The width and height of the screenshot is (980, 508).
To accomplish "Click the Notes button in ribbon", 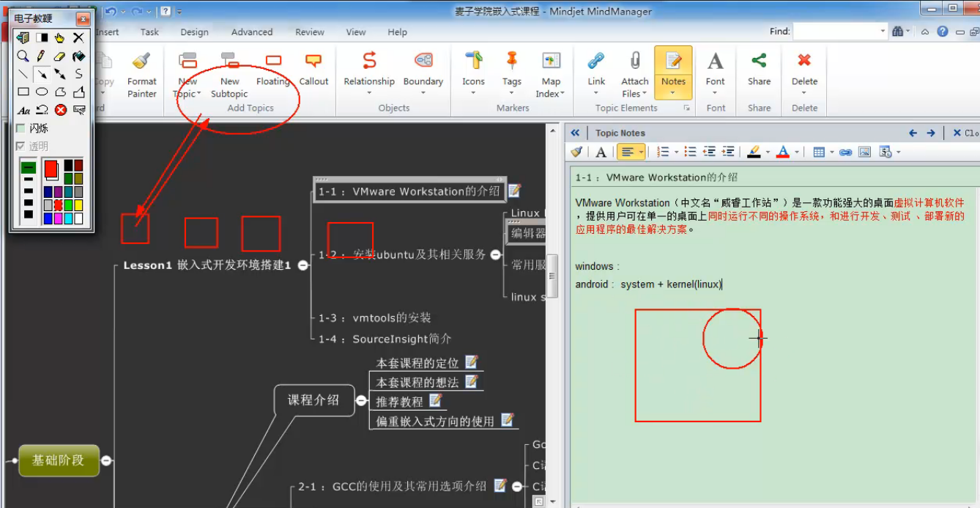I will tap(673, 73).
